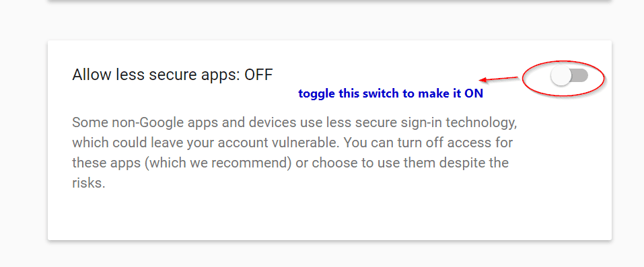Viewport: 644px width, 267px height.
Task: Click the word "Allow" in the heading
Action: click(91, 75)
